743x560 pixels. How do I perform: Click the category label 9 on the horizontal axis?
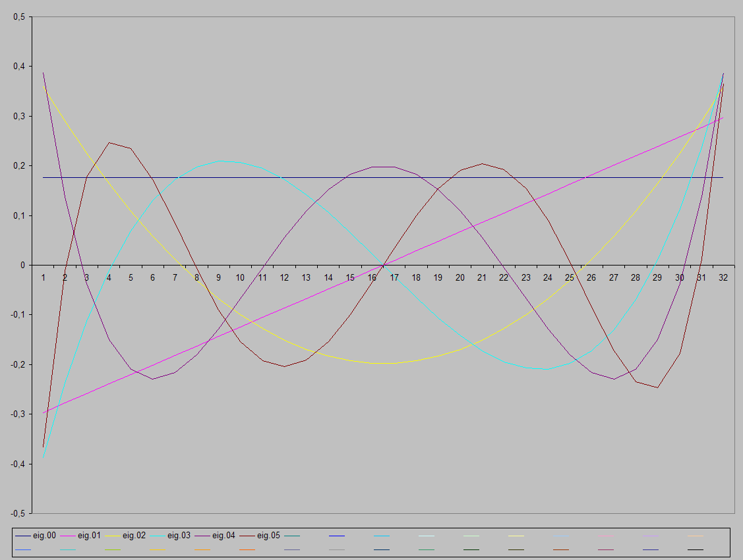pos(218,278)
